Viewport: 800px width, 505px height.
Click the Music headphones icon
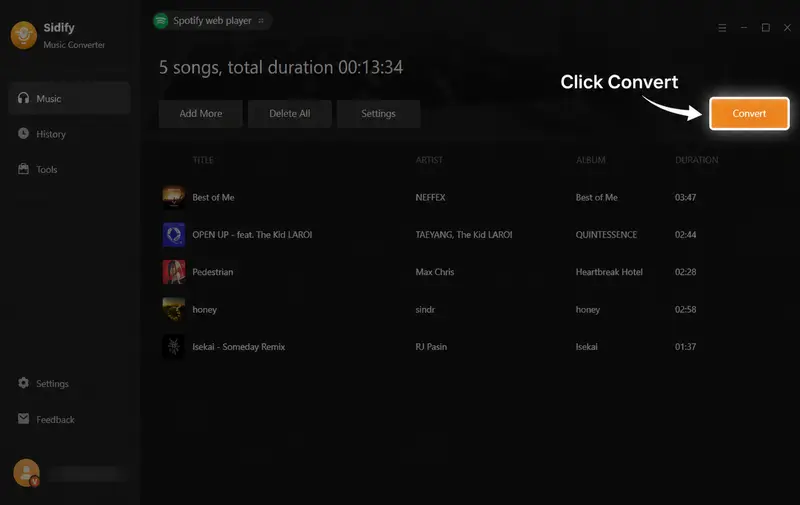23,97
